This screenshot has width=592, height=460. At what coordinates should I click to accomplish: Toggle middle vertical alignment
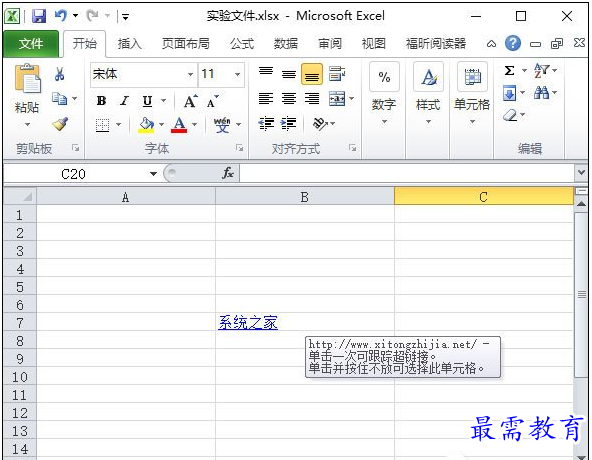[289, 73]
